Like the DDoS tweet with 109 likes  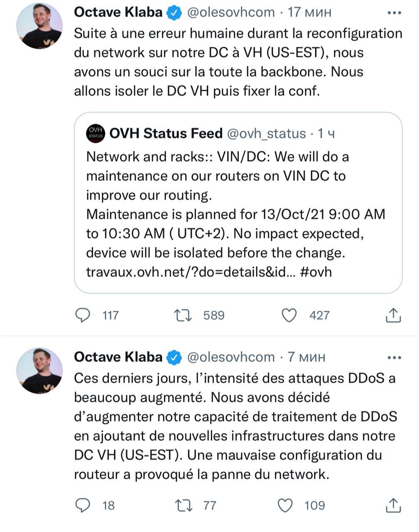click(x=285, y=505)
